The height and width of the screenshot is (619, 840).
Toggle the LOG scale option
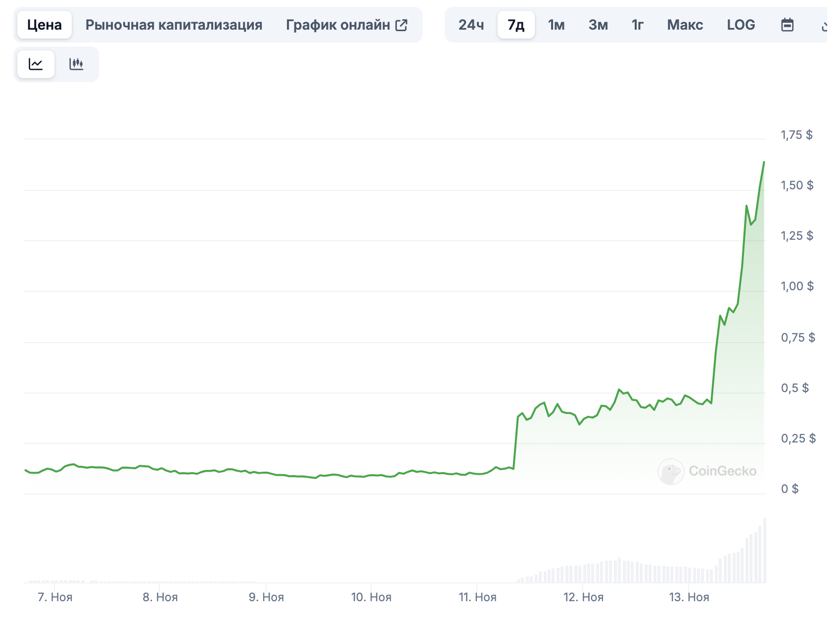(741, 25)
